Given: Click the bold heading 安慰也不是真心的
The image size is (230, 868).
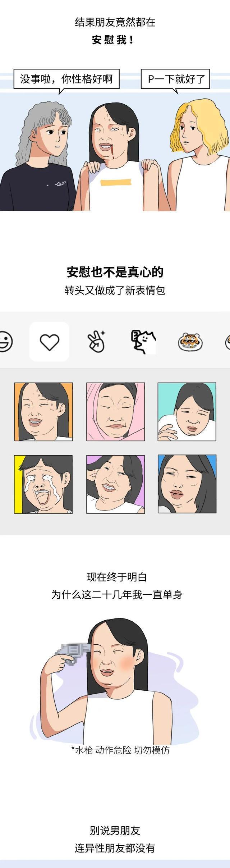Looking at the screenshot, I should 115,272.
